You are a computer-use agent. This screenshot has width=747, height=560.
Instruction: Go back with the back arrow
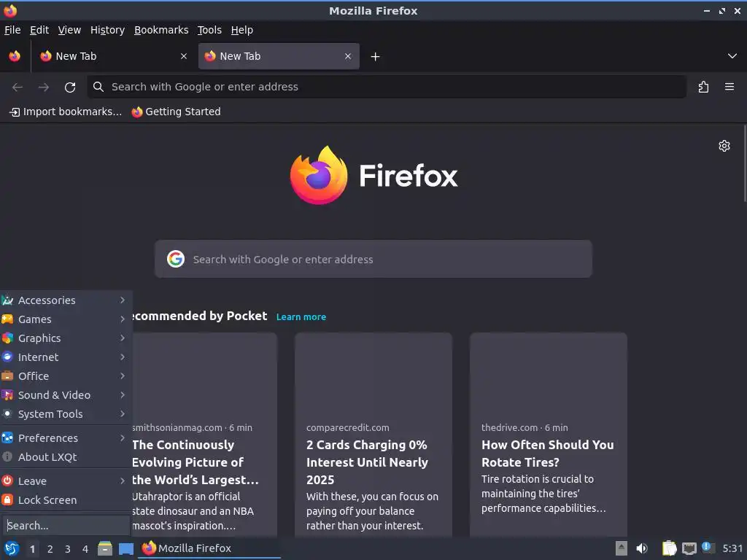(18, 87)
